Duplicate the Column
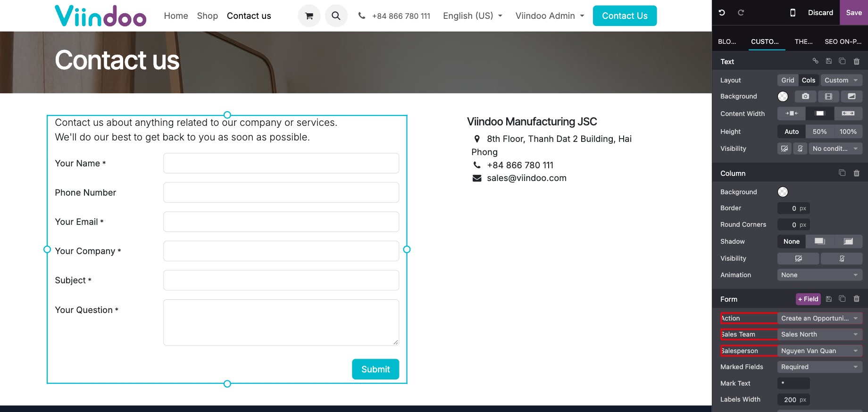868x412 pixels. coord(842,173)
